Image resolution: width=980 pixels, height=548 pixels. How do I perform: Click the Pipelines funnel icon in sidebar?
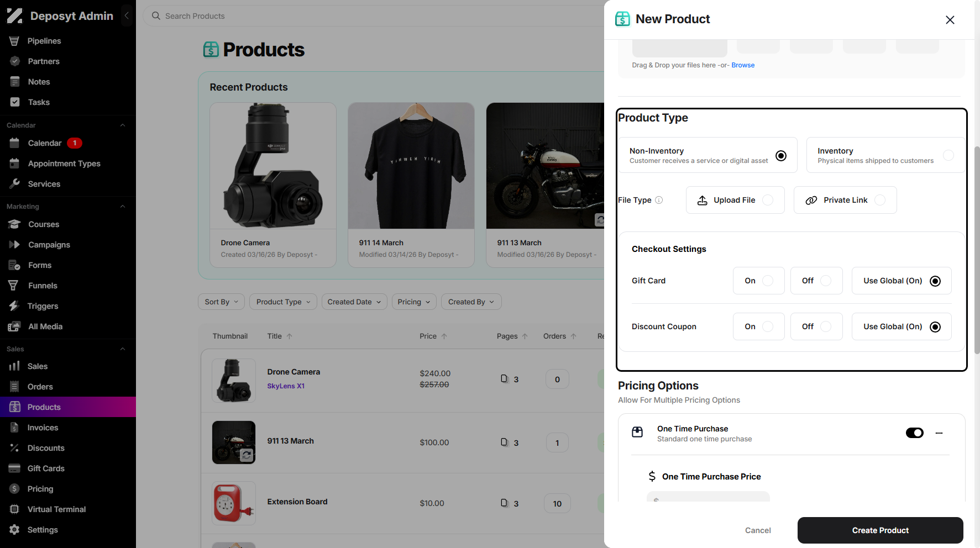pos(14,41)
